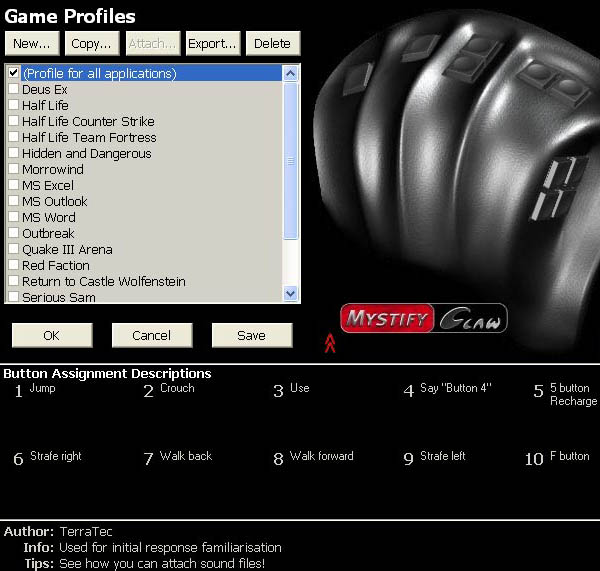The height and width of the screenshot is (571, 600).
Task: Click the Cancel button
Action: pos(152,336)
